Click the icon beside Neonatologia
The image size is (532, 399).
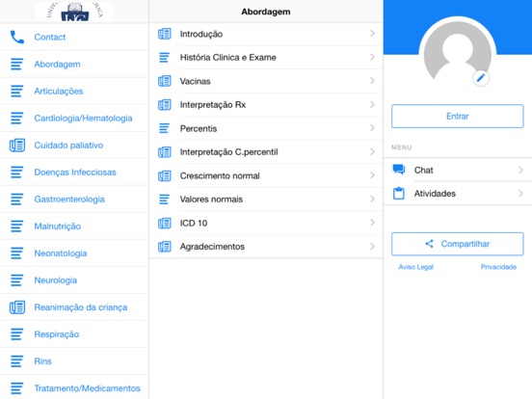pos(17,253)
